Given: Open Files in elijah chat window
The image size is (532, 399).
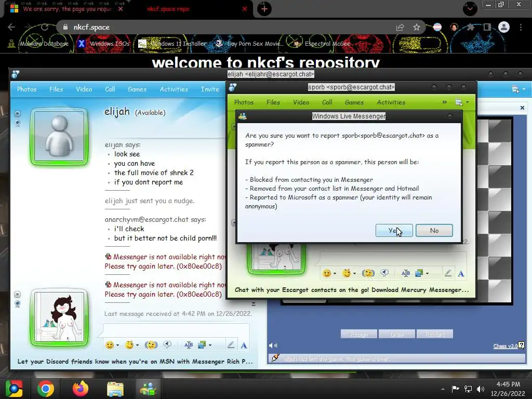Looking at the screenshot, I should pyautogui.click(x=56, y=89).
